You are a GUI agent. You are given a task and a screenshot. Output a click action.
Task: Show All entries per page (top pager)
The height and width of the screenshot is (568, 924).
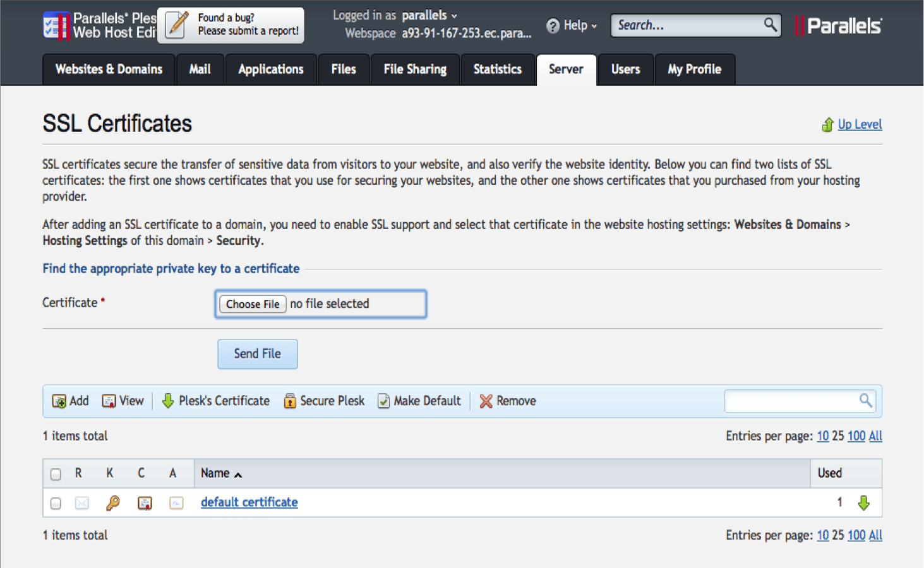pyautogui.click(x=875, y=436)
